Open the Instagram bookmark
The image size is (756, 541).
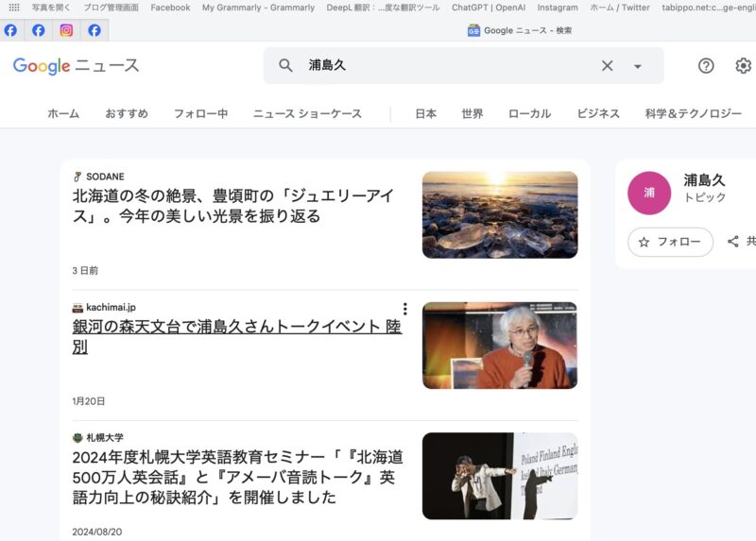[558, 8]
